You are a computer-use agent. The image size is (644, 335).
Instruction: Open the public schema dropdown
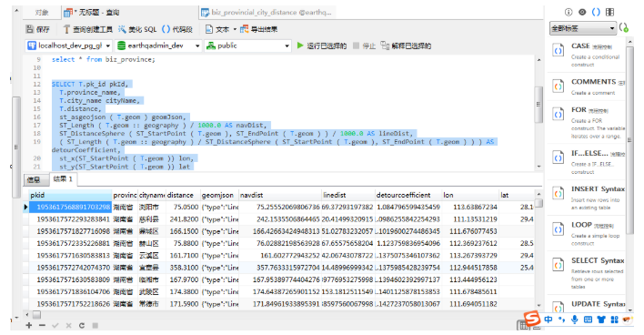(x=248, y=46)
